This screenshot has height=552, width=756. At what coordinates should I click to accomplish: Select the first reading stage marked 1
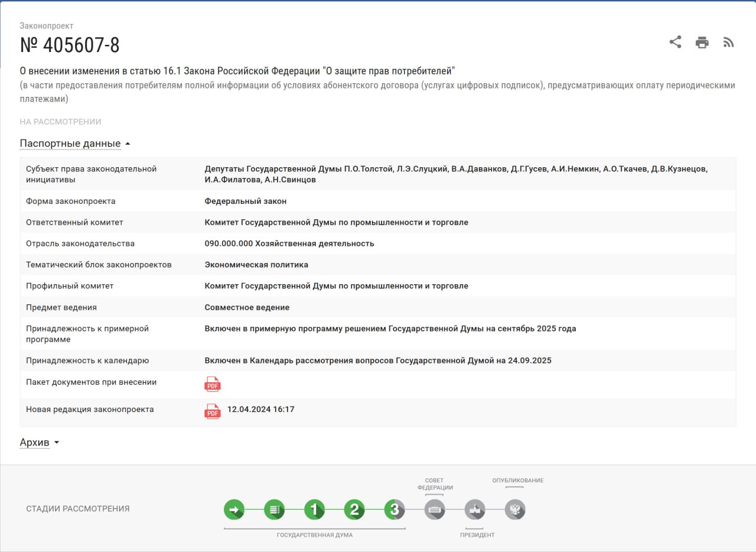click(314, 509)
